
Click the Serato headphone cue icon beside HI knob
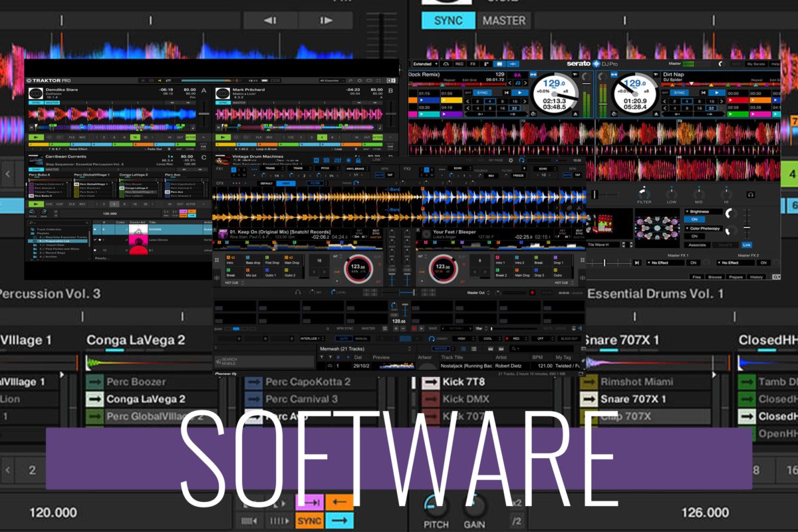click(x=751, y=194)
